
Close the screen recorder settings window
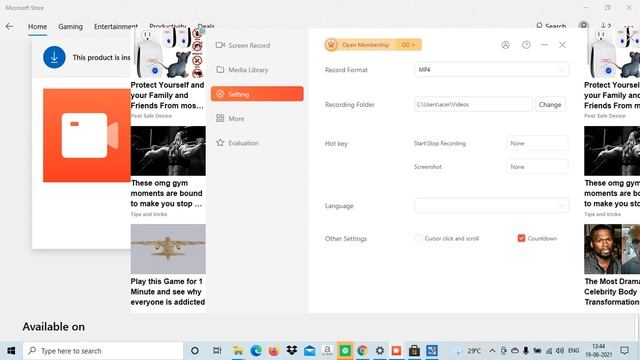tap(562, 45)
